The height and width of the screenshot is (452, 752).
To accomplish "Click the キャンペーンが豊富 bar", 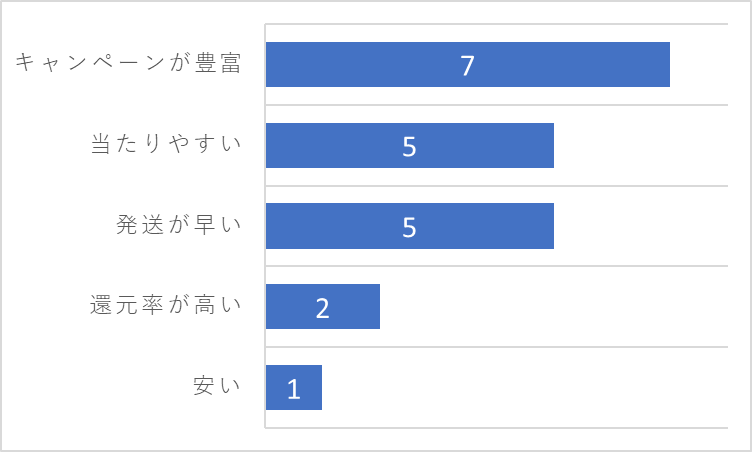I will 468,64.
